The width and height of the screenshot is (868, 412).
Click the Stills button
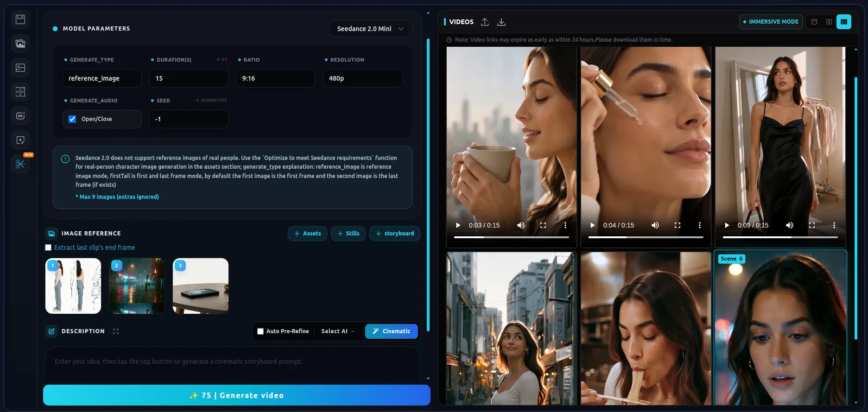(x=348, y=234)
